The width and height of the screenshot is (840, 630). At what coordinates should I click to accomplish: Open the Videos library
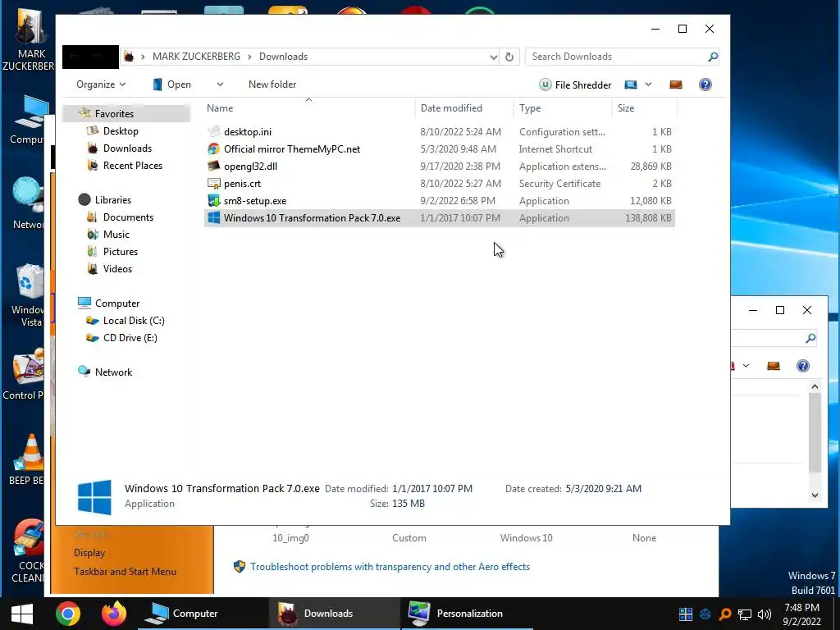[x=117, y=269]
